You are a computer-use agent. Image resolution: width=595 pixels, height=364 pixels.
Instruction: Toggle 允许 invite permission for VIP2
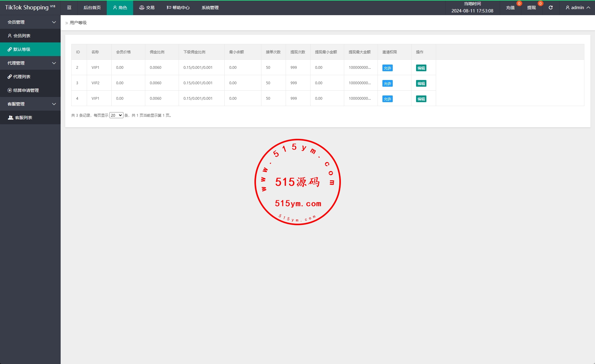387,83
